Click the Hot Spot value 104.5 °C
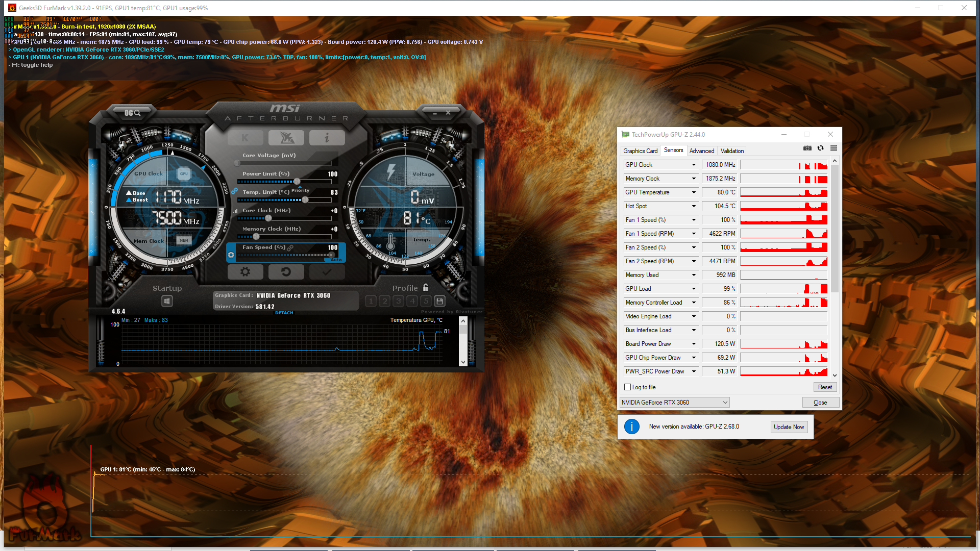The height and width of the screenshot is (551, 980). pos(720,206)
